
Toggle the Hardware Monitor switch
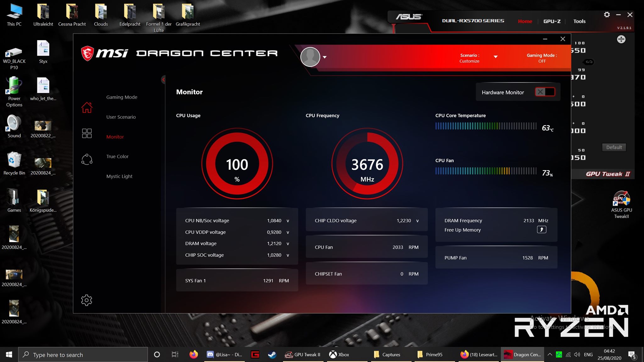point(545,92)
